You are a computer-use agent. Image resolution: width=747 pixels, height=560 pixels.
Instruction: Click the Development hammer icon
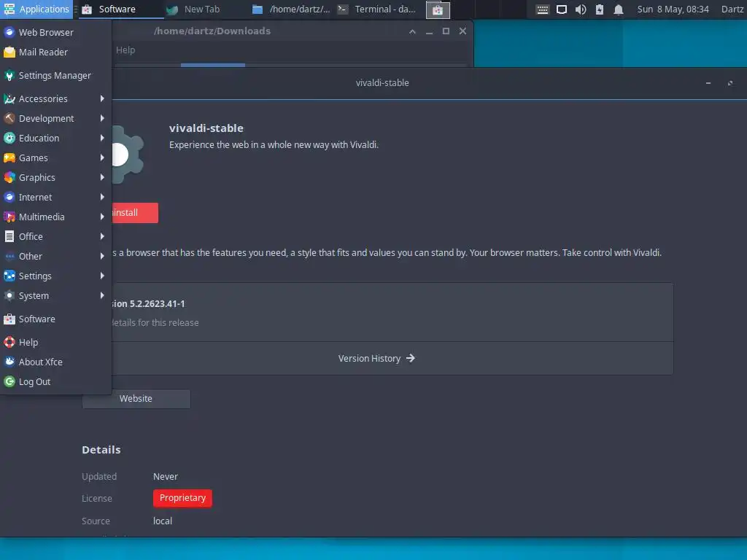[x=9, y=118]
